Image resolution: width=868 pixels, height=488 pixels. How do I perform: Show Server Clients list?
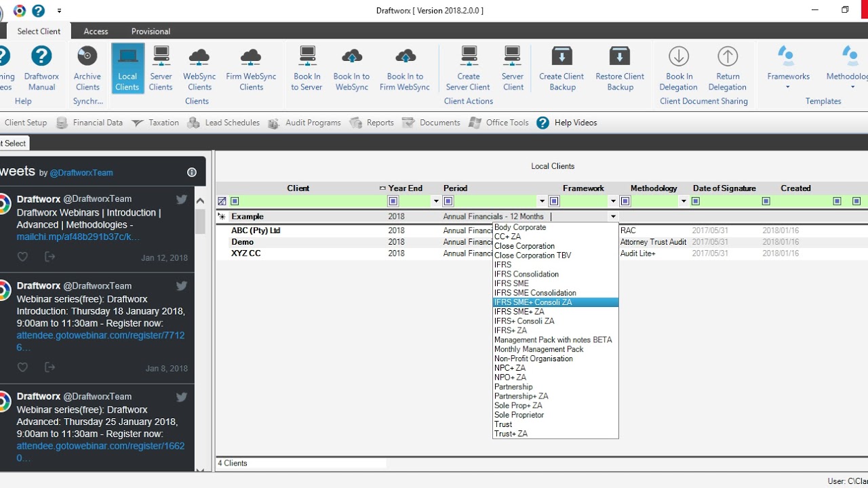pos(161,68)
